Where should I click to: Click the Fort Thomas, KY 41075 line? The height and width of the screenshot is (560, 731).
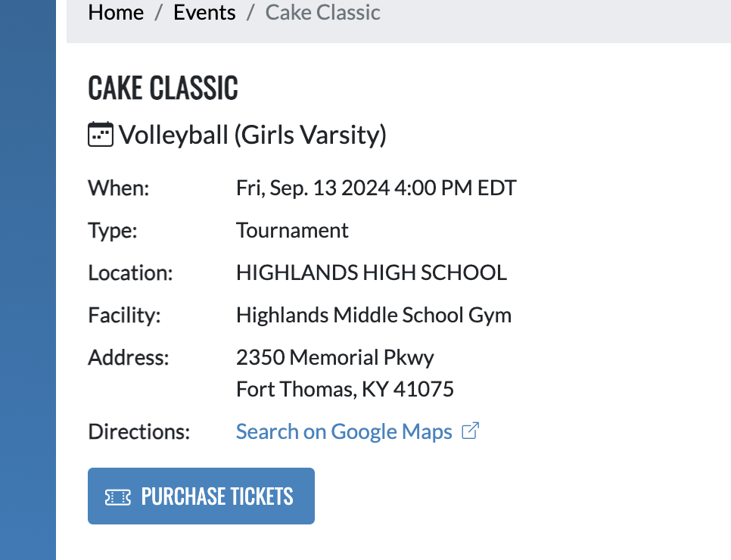click(344, 390)
